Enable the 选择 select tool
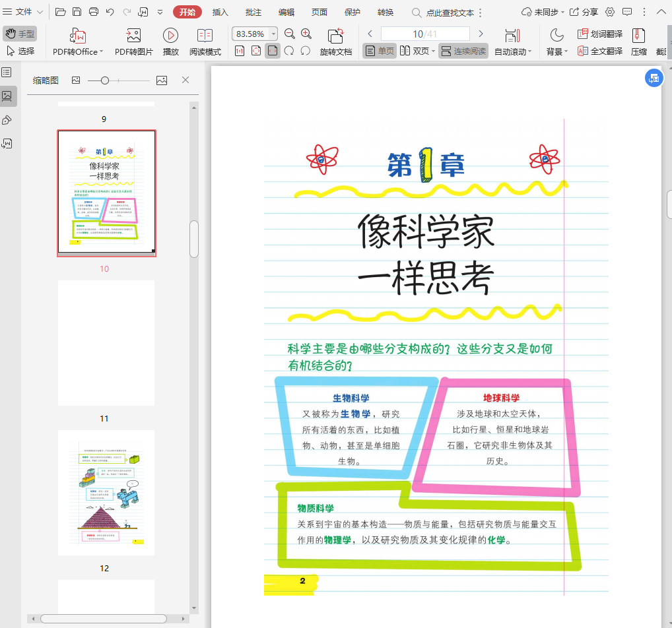Viewport: 672px width, 628px height. pyautogui.click(x=20, y=51)
